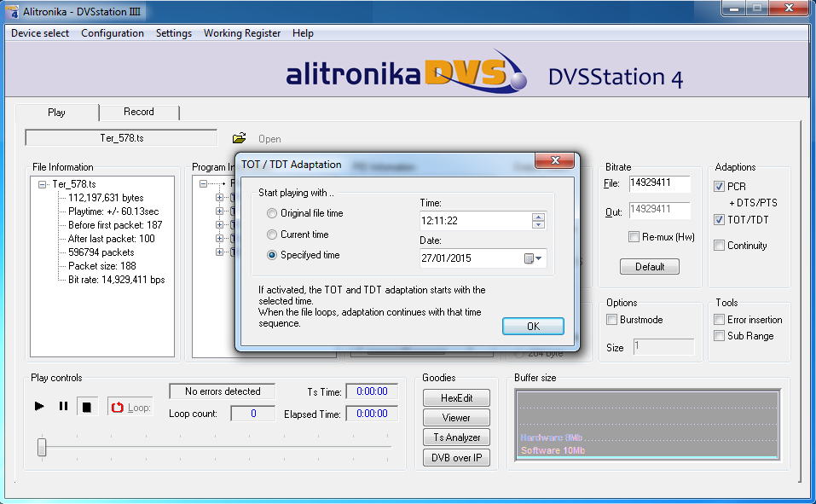Increase the time using spinner up arrow

tap(538, 217)
